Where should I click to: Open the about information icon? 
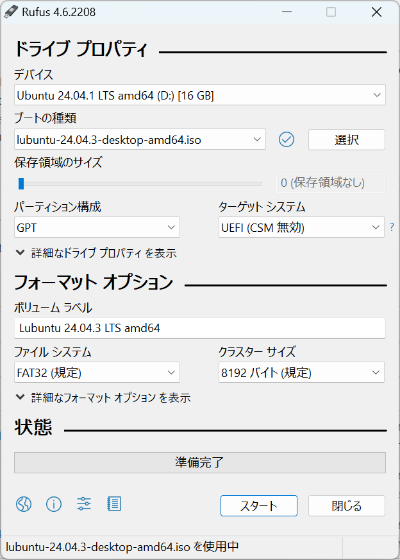tap(54, 504)
